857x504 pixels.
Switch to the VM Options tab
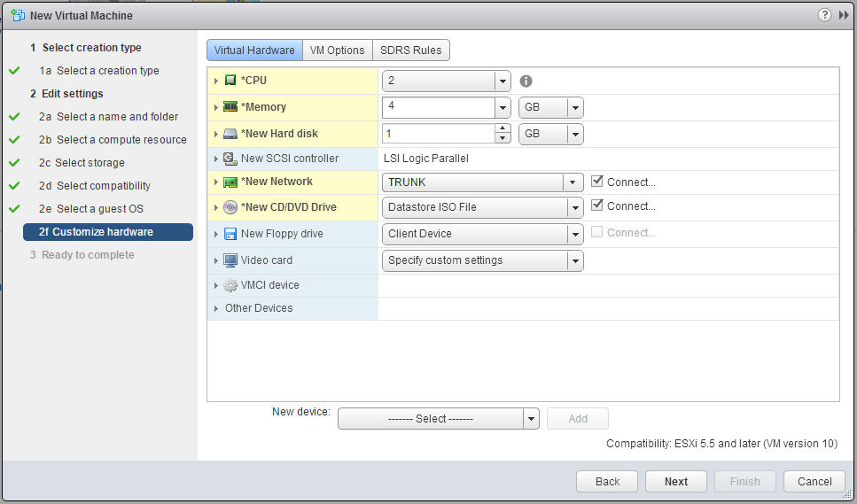coord(337,50)
